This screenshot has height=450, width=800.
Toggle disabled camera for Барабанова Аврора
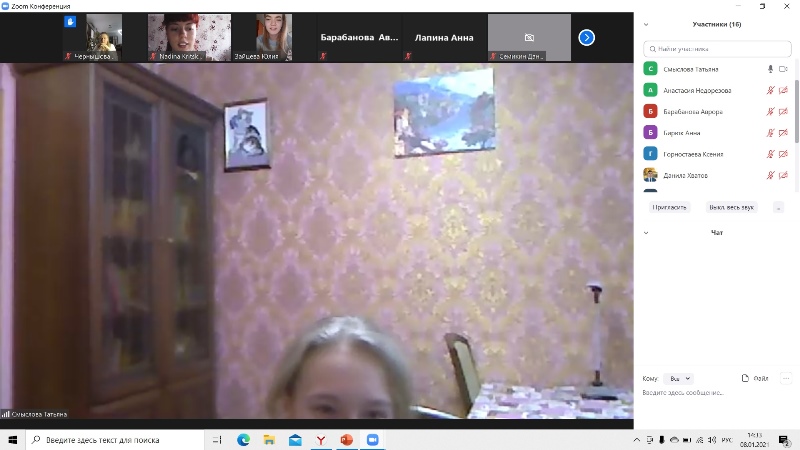(x=783, y=111)
